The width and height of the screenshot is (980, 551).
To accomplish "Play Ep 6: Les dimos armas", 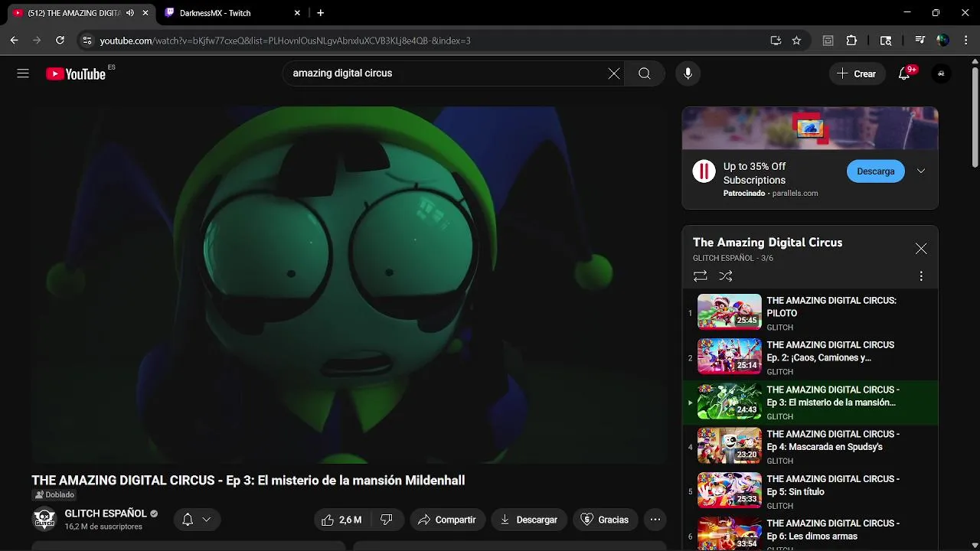I will [x=810, y=534].
